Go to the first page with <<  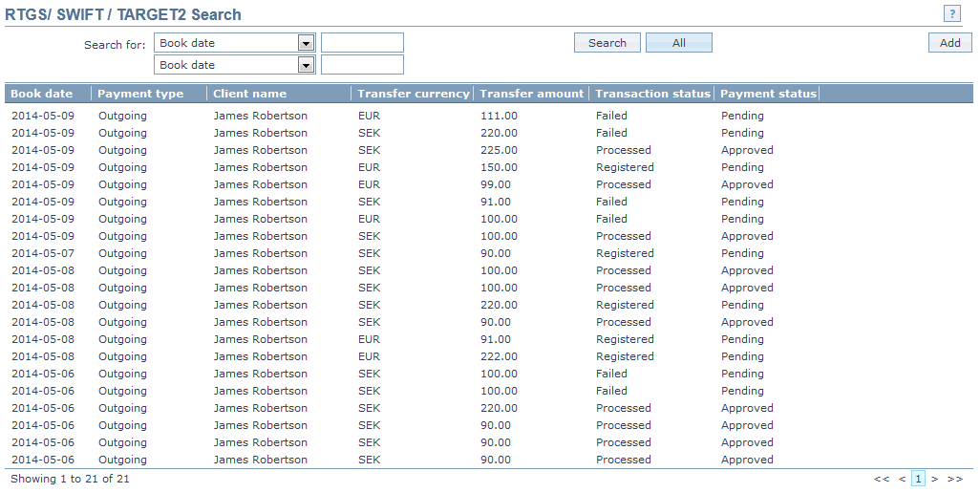[882, 480]
